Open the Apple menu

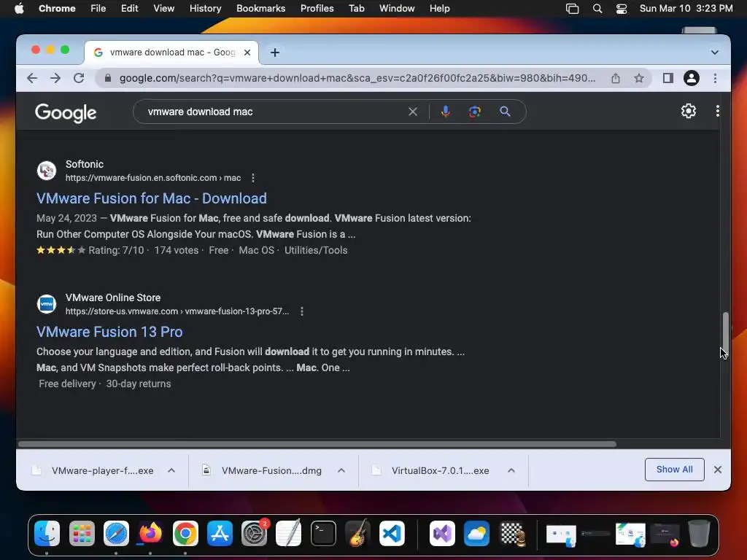(x=19, y=9)
